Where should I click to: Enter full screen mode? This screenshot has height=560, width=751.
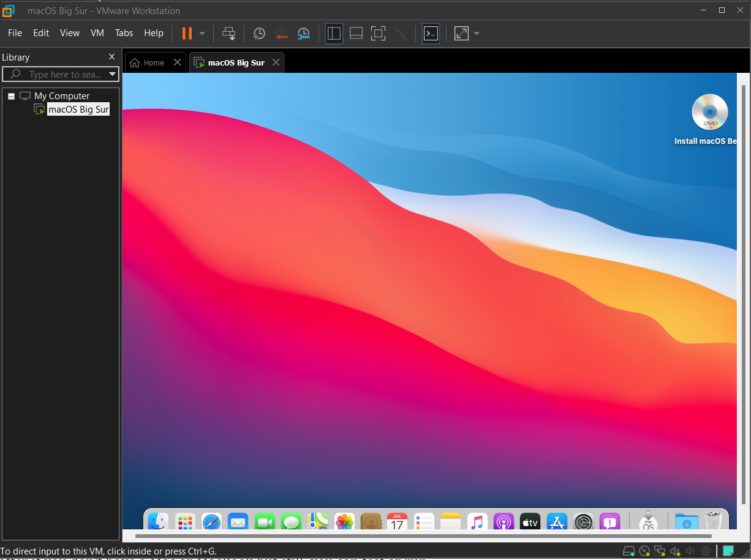(x=379, y=34)
